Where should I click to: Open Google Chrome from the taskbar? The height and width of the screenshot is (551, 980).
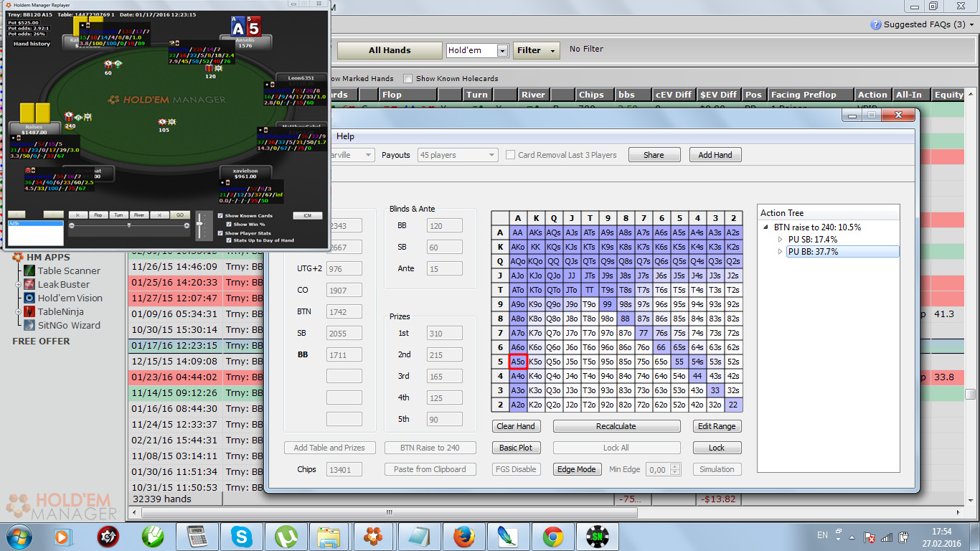tap(552, 536)
